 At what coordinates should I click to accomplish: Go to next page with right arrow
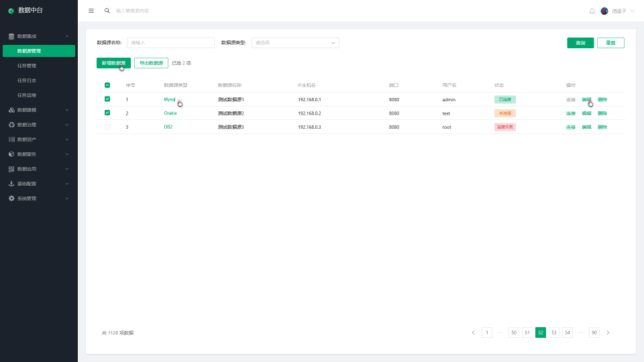click(x=608, y=333)
